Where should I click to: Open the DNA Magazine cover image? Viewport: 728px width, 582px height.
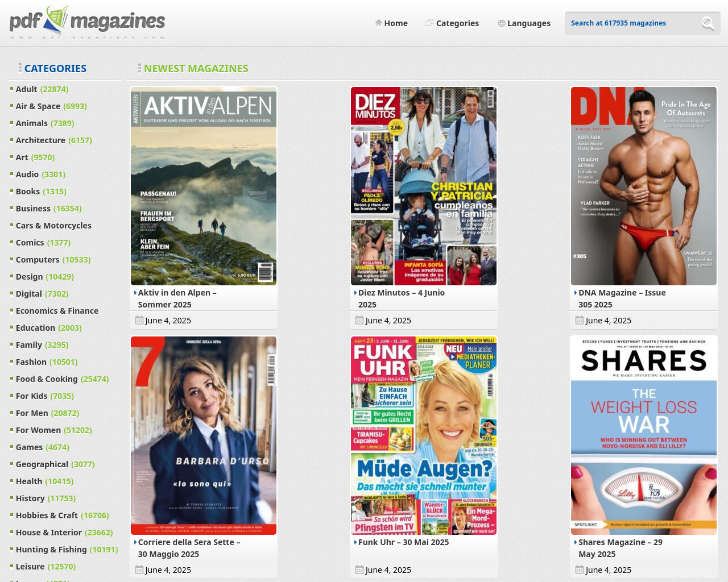click(x=644, y=186)
